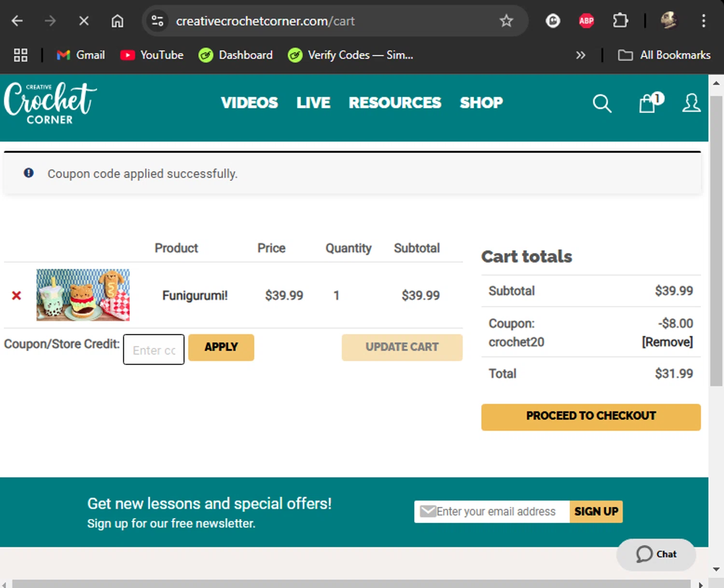Click the Cart totals heading
Viewport: 724px width, 588px height.
point(527,257)
